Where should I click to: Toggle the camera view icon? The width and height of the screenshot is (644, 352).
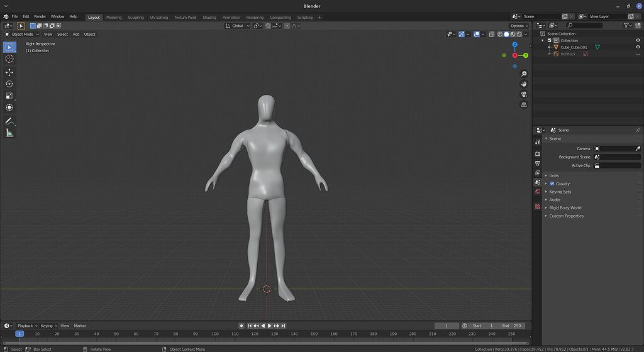tap(524, 94)
